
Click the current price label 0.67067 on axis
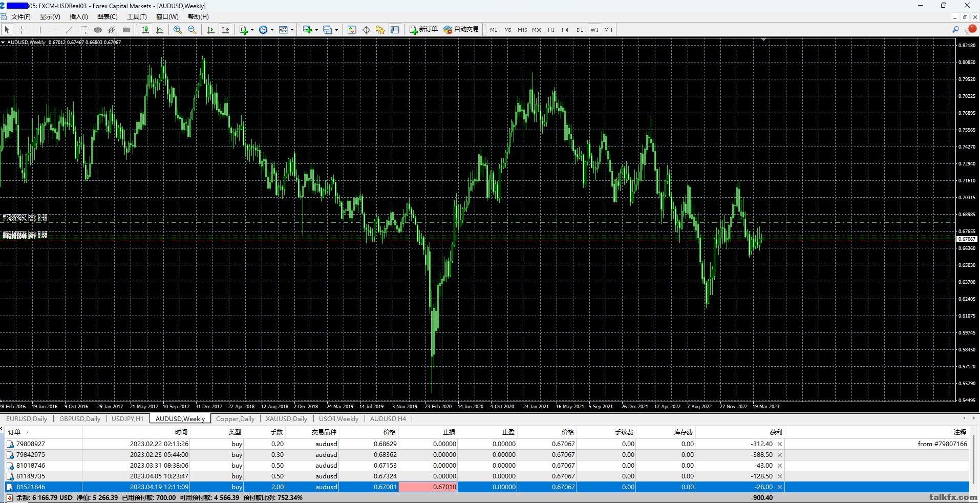(967, 239)
